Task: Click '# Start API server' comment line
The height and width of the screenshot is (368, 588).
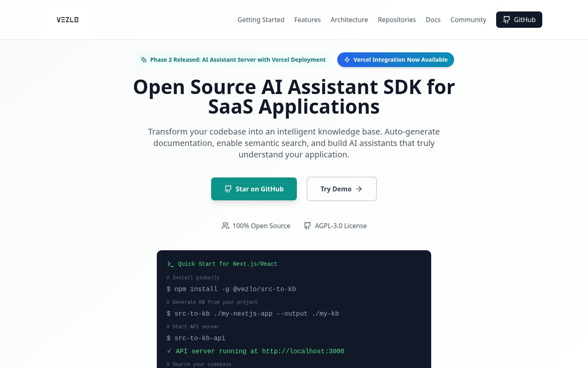Action: click(193, 327)
